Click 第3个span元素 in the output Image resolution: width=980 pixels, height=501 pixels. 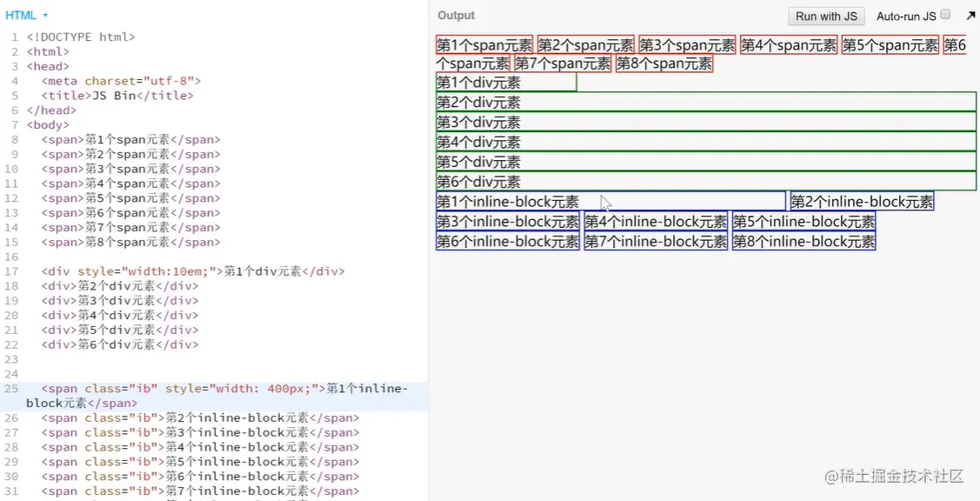pyautogui.click(x=688, y=44)
